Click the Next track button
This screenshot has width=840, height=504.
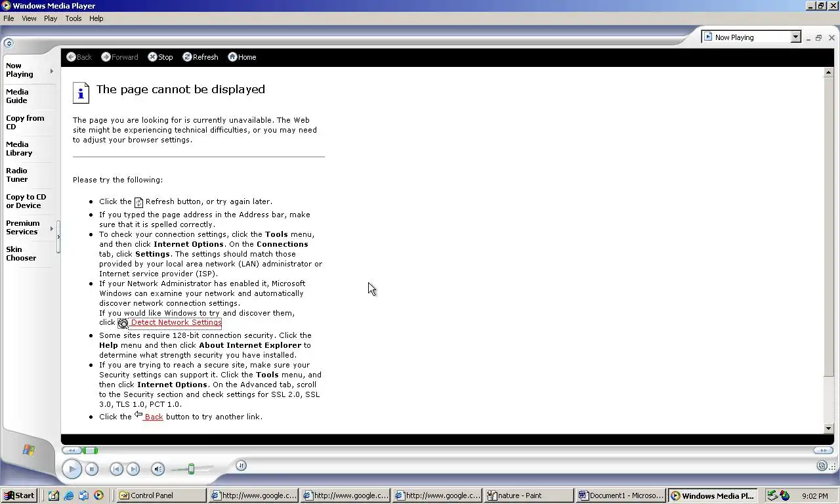point(133,469)
